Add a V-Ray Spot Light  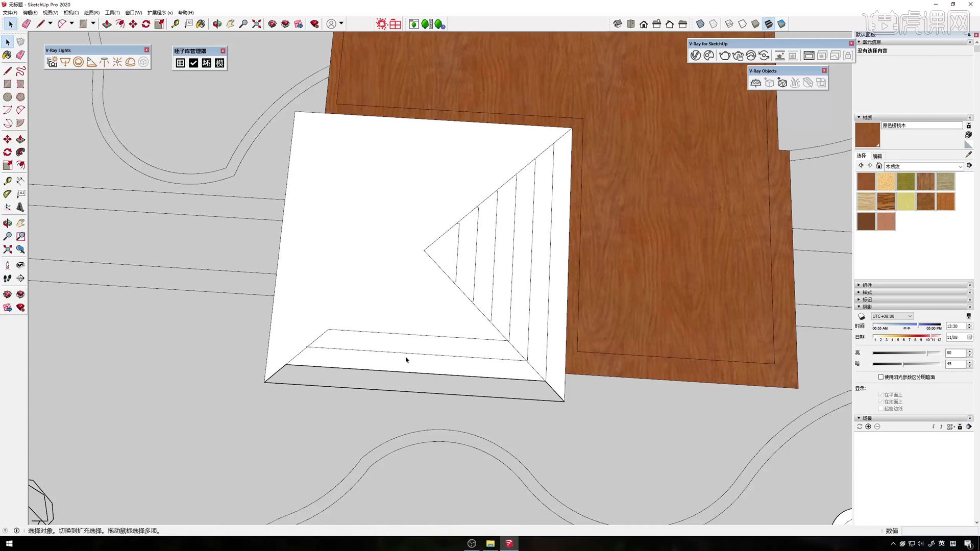[91, 62]
